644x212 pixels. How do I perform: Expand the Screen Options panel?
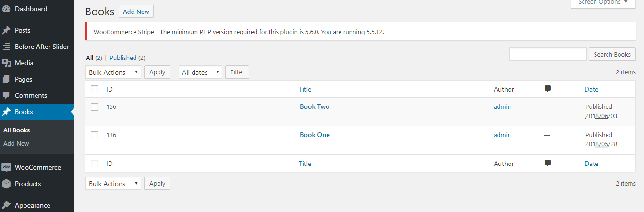(x=603, y=3)
